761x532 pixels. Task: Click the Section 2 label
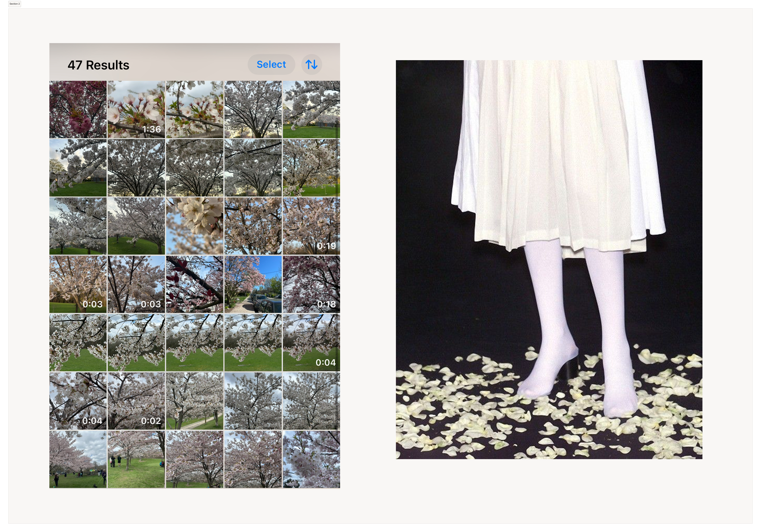(15, 4)
